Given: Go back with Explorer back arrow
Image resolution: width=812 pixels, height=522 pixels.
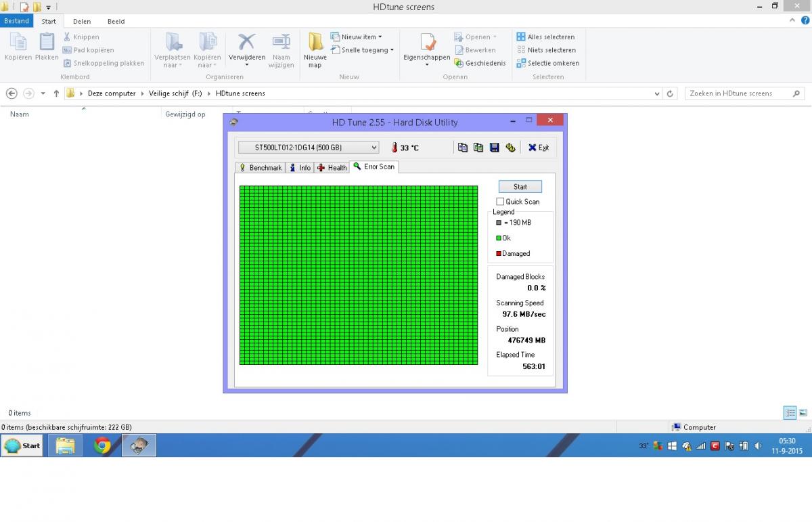Looking at the screenshot, I should click(x=12, y=93).
